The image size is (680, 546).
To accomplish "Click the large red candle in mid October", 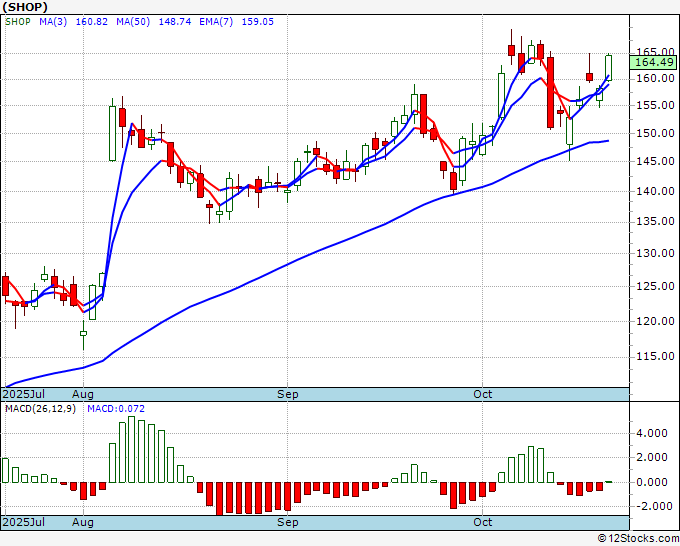I will 550,92.
